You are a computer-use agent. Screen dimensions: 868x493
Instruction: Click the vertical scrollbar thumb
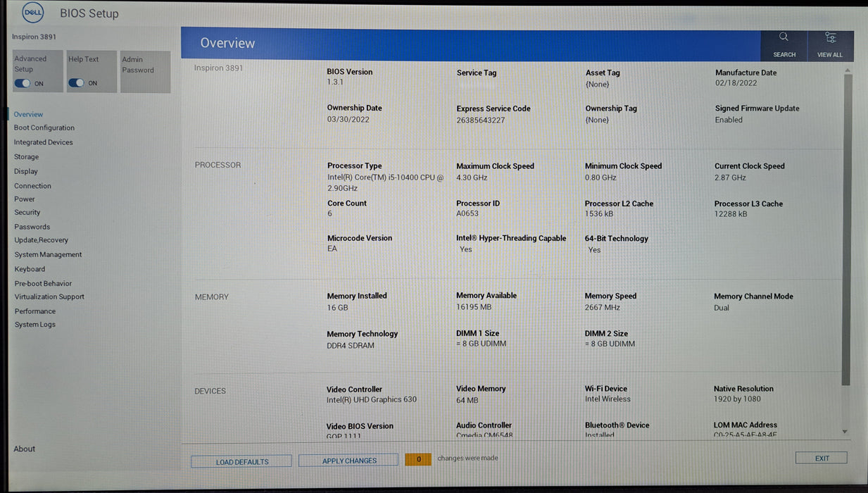point(846,230)
